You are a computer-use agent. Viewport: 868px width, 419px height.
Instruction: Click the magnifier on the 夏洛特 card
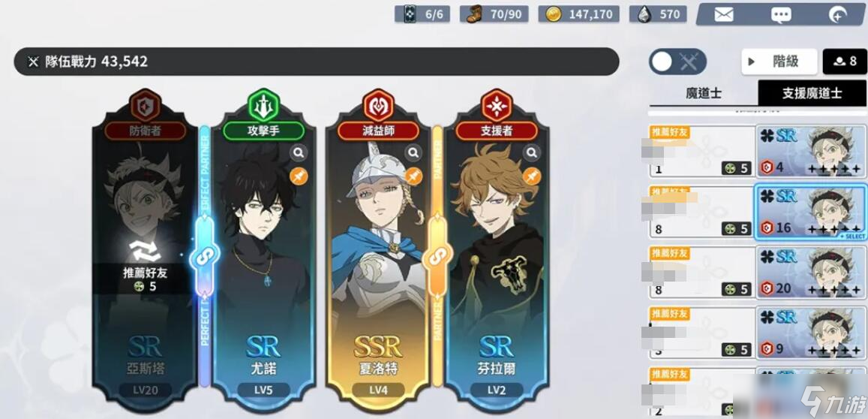point(413,152)
